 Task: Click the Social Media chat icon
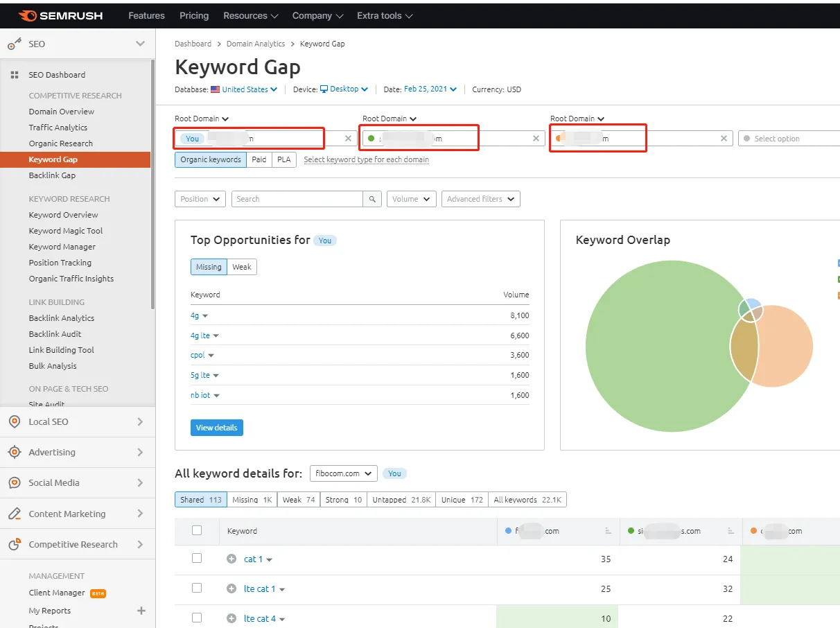14,482
